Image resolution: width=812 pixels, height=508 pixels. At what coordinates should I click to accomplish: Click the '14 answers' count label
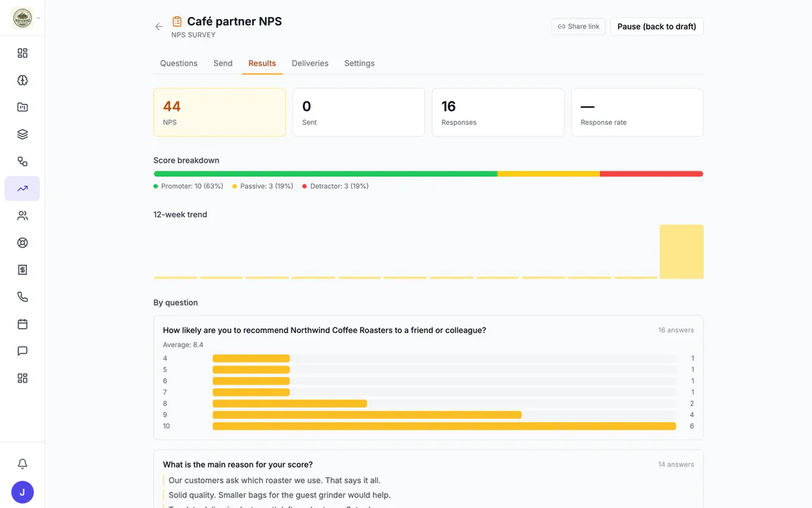click(676, 464)
